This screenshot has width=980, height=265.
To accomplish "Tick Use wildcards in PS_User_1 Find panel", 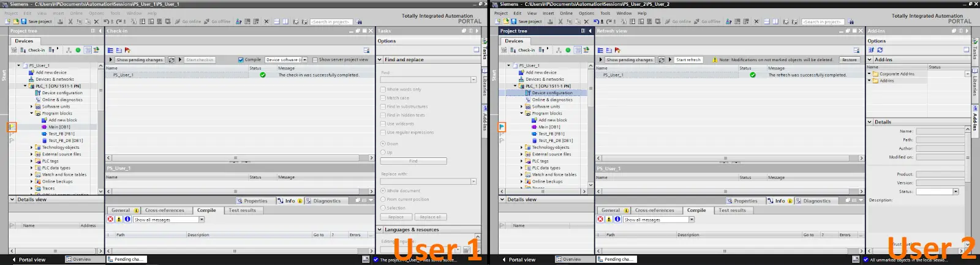I will pyautogui.click(x=383, y=124).
